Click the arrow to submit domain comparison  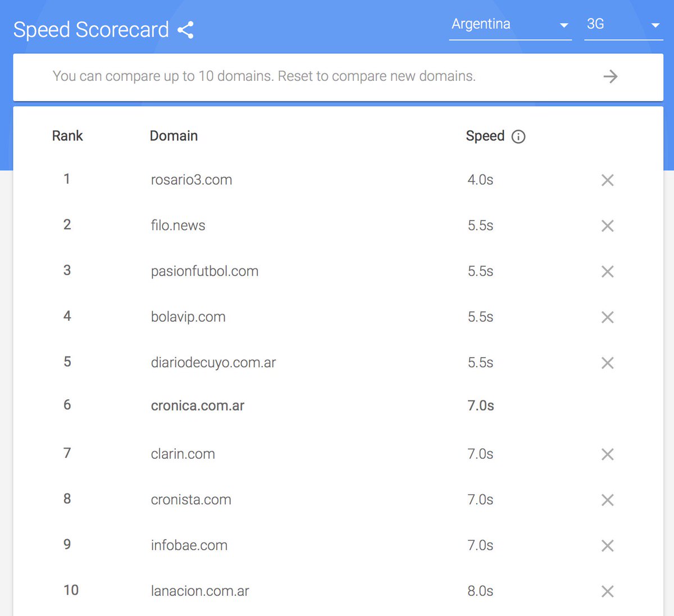click(610, 76)
